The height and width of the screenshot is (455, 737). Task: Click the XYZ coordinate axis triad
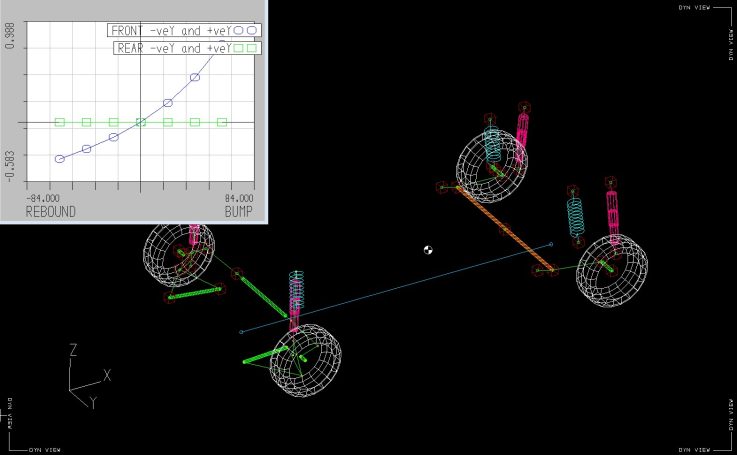coord(88,376)
